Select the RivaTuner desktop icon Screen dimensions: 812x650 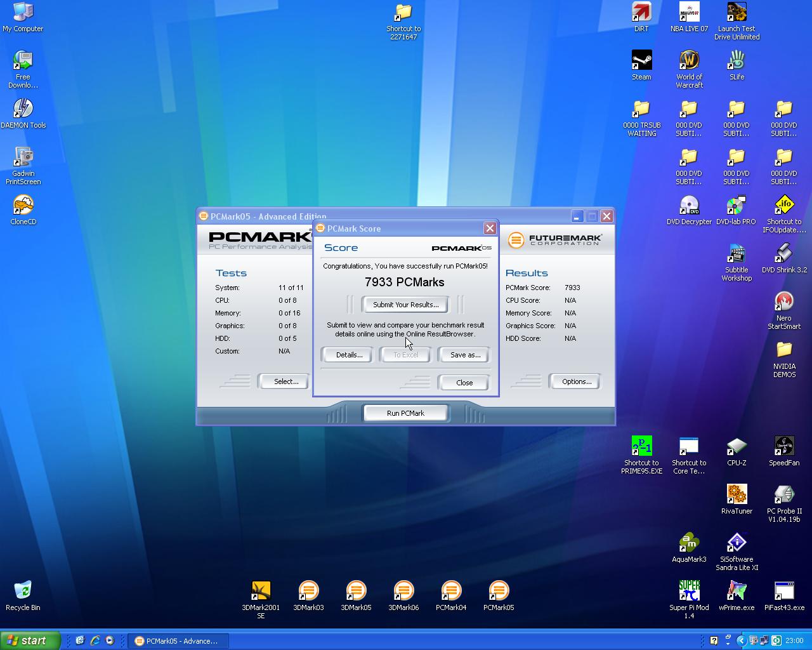[737, 500]
